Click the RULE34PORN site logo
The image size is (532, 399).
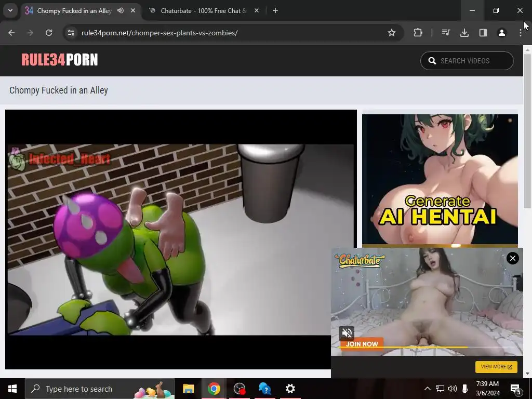pos(60,60)
